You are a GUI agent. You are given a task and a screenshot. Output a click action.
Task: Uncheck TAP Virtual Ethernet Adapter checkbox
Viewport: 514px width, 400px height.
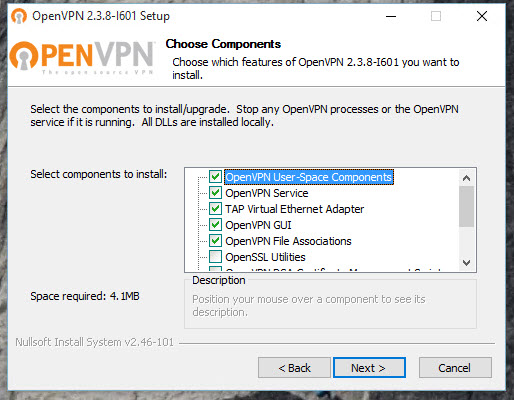point(215,209)
